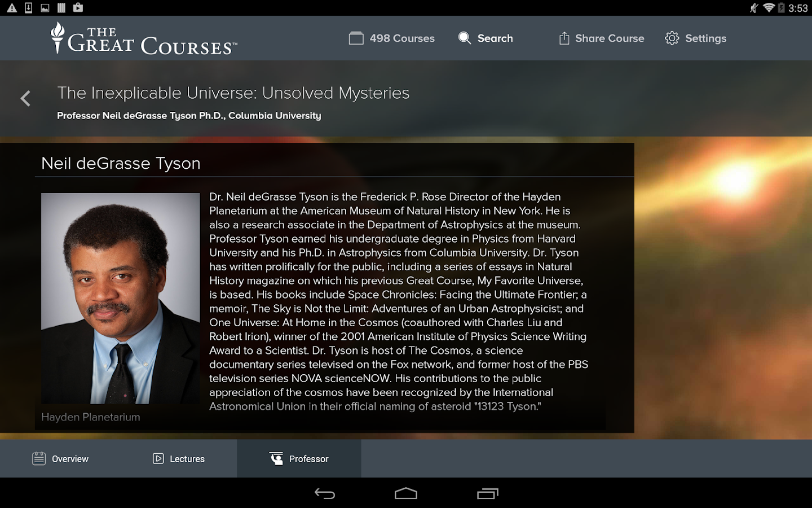Tap the battery status icon
Image resolution: width=812 pixels, height=508 pixels.
[782, 8]
